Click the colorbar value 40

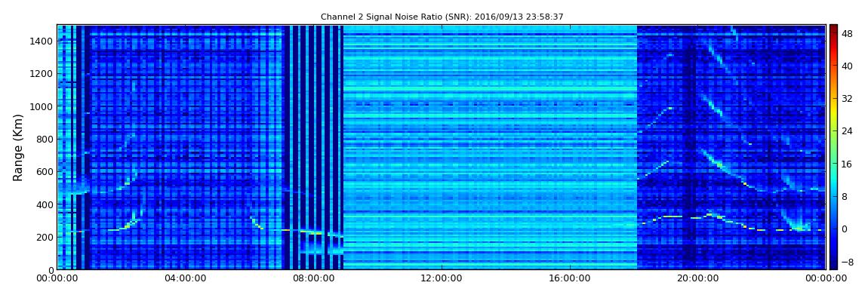click(847, 66)
